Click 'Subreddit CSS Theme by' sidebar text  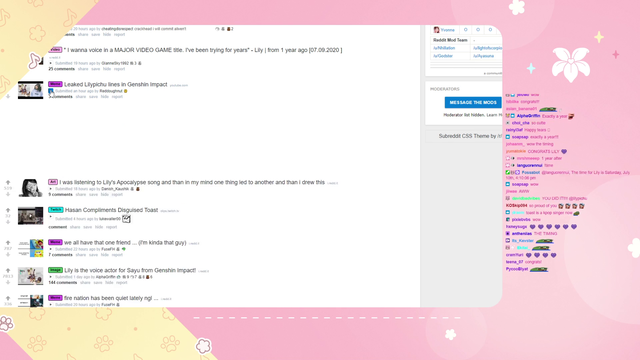pos(470,136)
